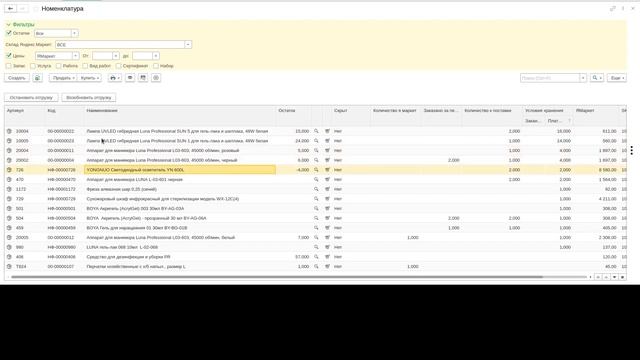Enable the Вид работ checkbox
Screen dimensions: 640x360
coord(85,66)
